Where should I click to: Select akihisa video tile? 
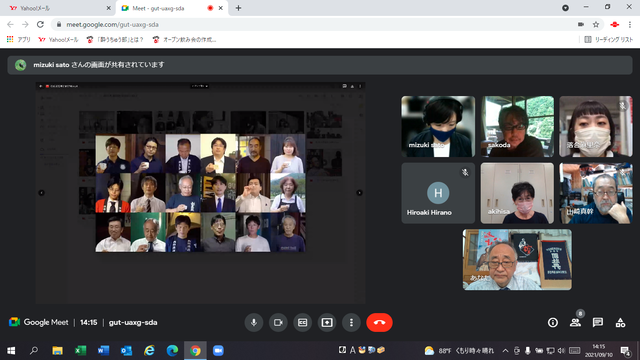click(x=517, y=193)
